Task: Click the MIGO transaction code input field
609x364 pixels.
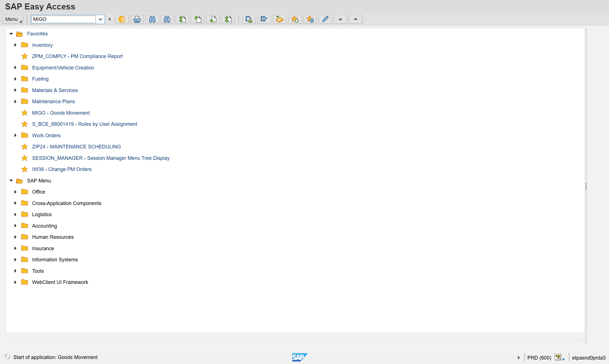Action: [x=63, y=19]
